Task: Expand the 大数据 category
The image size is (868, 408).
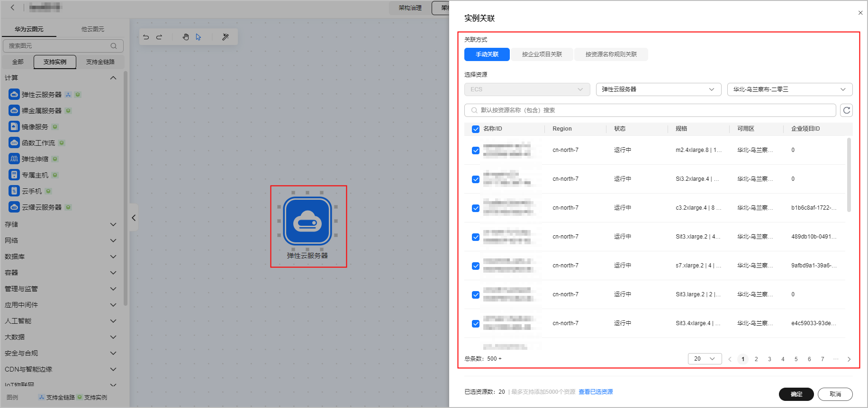Action: click(x=113, y=337)
